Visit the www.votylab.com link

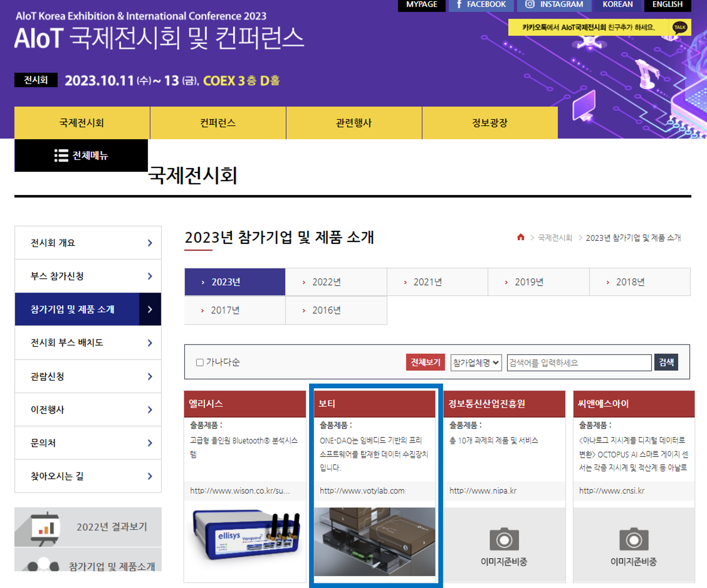pyautogui.click(x=362, y=491)
